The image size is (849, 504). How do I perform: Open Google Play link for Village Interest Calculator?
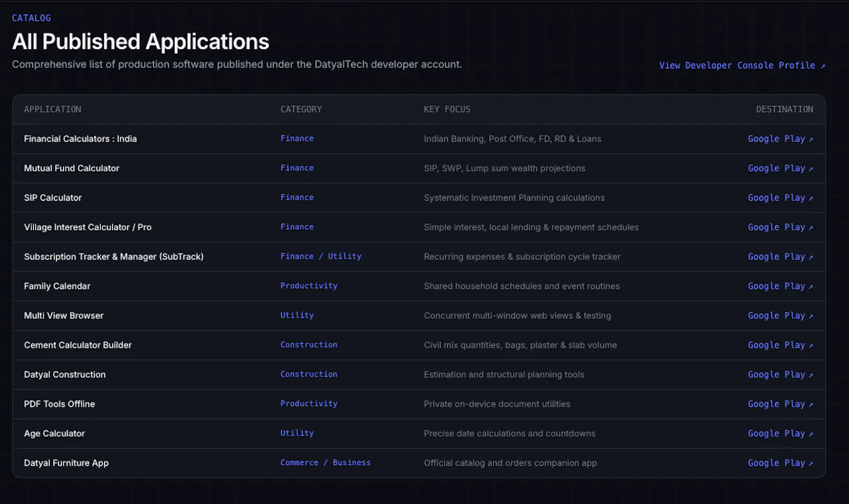pos(781,227)
